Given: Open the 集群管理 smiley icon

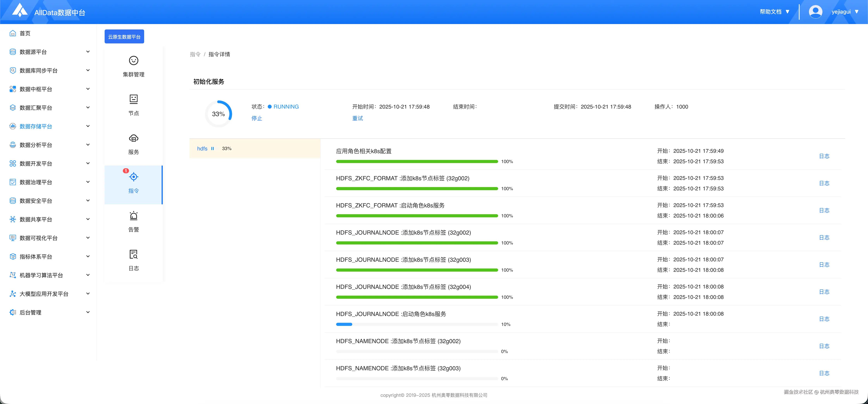Looking at the screenshot, I should (133, 60).
